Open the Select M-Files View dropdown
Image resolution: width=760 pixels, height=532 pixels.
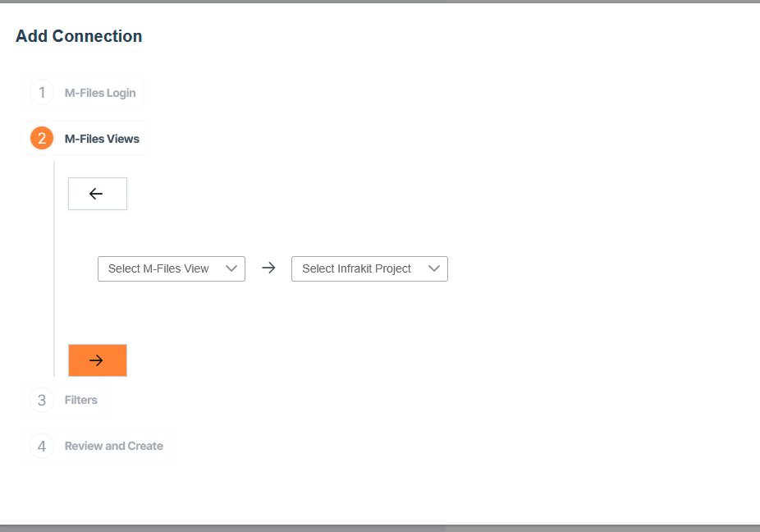tap(159, 268)
